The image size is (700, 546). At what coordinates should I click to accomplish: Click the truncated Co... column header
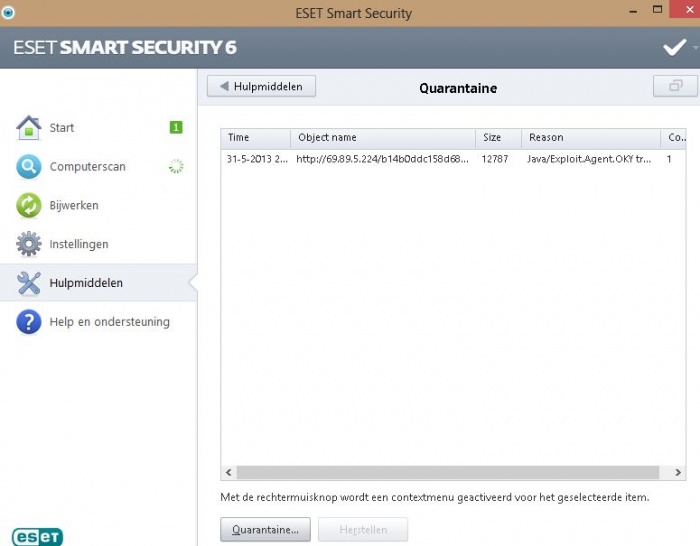tap(674, 138)
